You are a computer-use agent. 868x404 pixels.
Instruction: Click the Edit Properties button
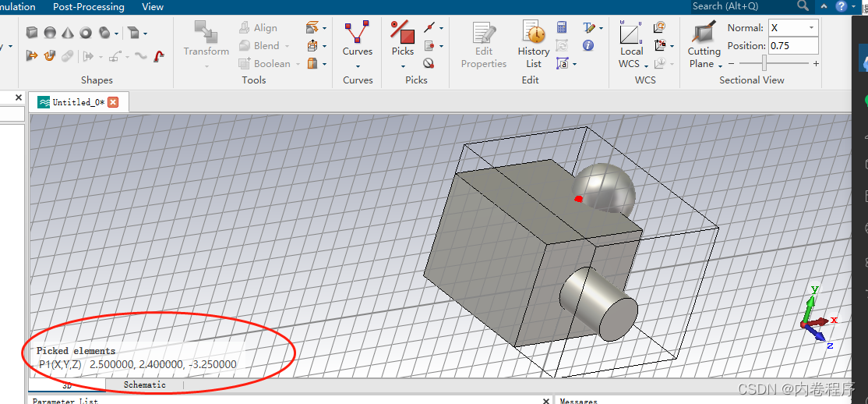coord(484,44)
